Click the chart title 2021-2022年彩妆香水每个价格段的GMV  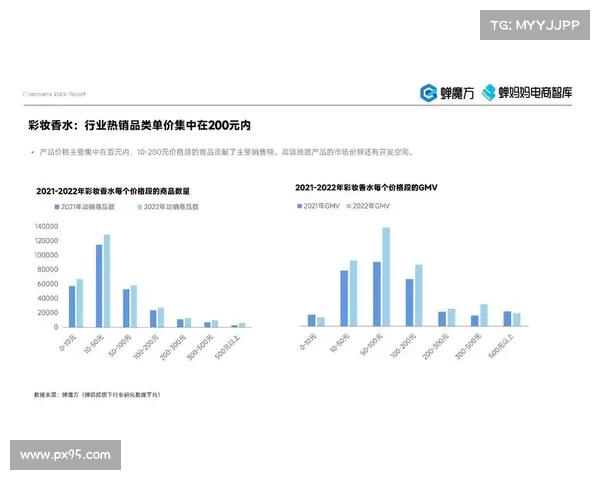tap(366, 188)
